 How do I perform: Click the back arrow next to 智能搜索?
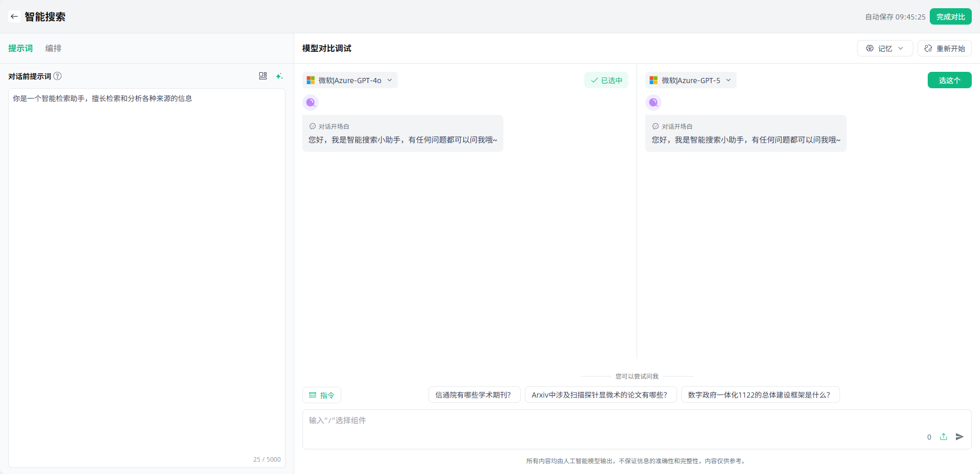coord(14,16)
